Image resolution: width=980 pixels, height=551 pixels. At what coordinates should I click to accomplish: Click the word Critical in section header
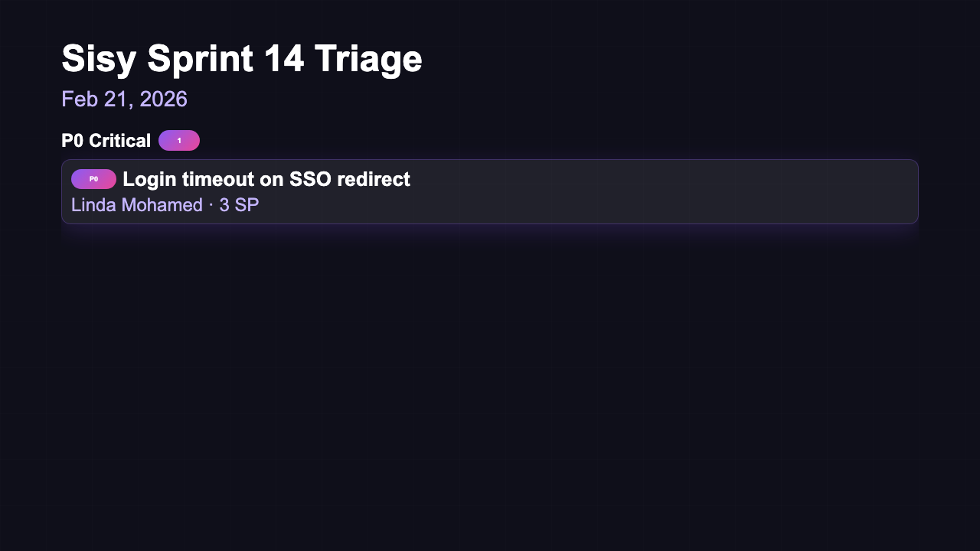point(119,141)
